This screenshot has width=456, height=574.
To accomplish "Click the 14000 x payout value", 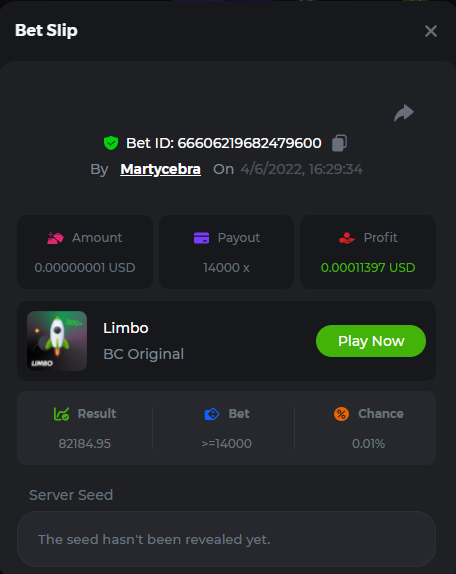I will point(226,268).
